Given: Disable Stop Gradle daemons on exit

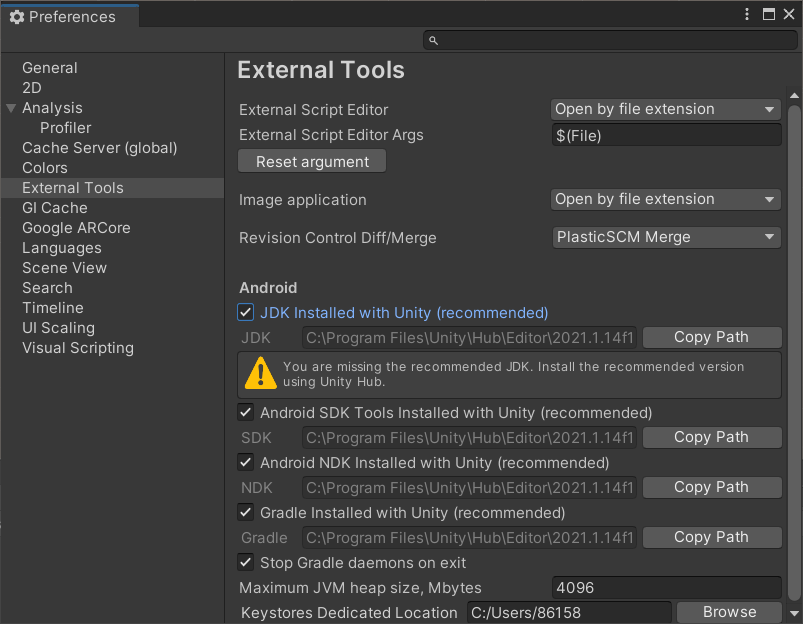Looking at the screenshot, I should [x=245, y=562].
